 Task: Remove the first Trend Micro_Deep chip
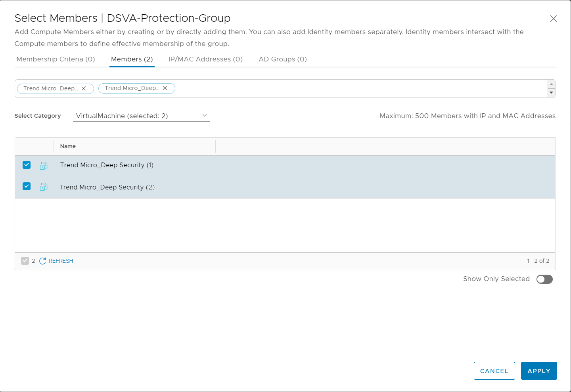click(84, 88)
